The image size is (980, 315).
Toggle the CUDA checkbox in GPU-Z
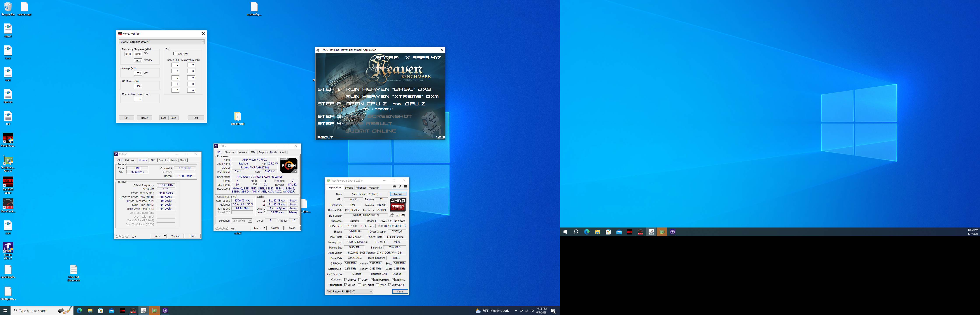[x=359, y=280]
